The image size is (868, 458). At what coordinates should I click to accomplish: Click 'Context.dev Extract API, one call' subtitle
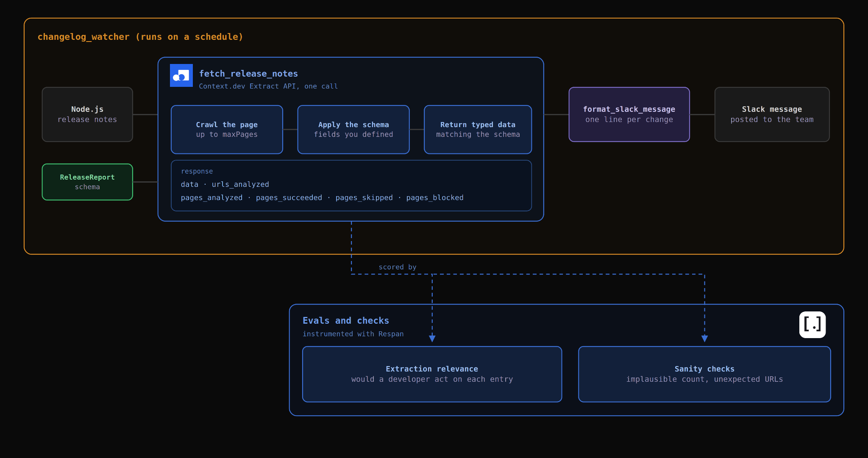(268, 86)
